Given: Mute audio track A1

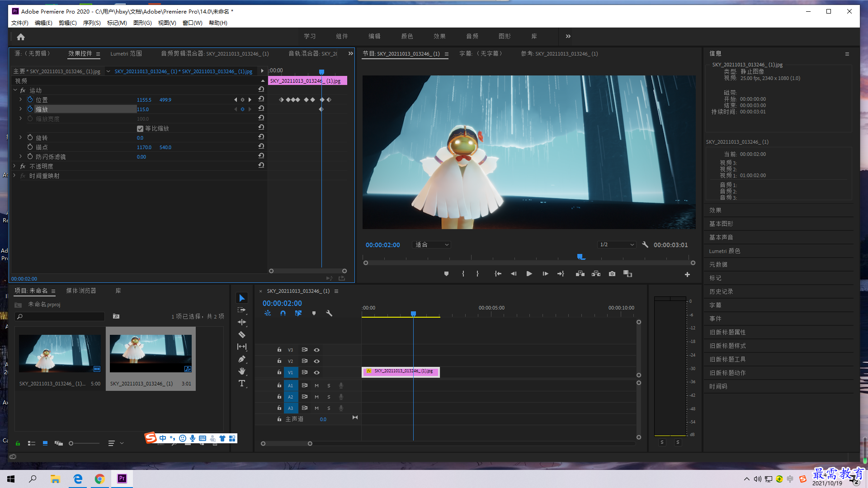Looking at the screenshot, I should coord(316,385).
